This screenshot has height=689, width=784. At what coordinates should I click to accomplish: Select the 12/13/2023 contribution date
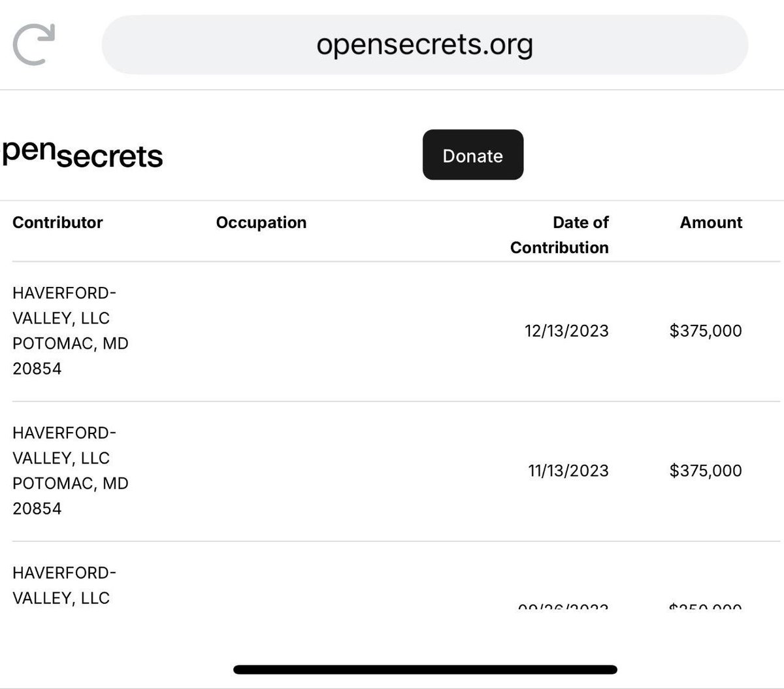566,331
